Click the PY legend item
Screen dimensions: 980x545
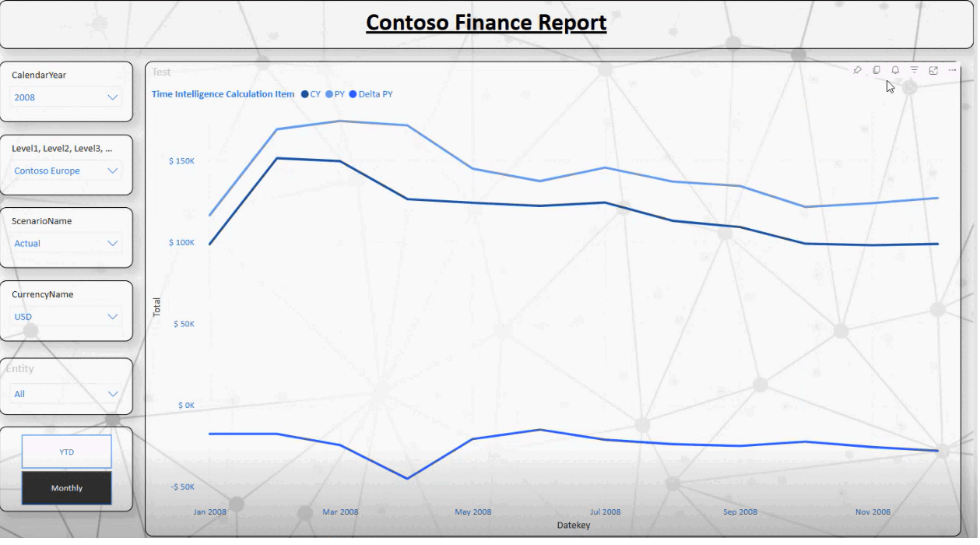tap(335, 94)
